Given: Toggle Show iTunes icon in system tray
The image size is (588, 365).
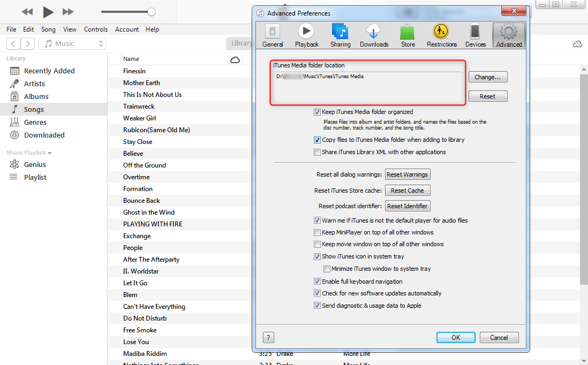Looking at the screenshot, I should 317,257.
